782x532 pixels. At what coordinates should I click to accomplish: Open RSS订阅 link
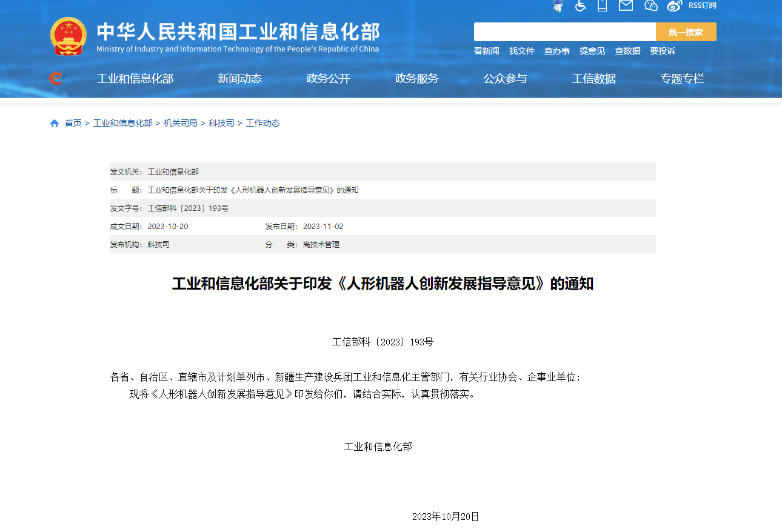pyautogui.click(x=702, y=5)
